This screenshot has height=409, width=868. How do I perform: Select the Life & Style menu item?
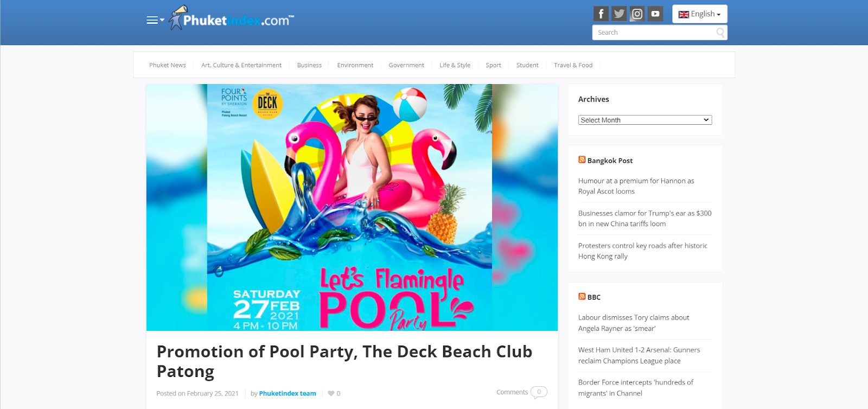pos(455,65)
